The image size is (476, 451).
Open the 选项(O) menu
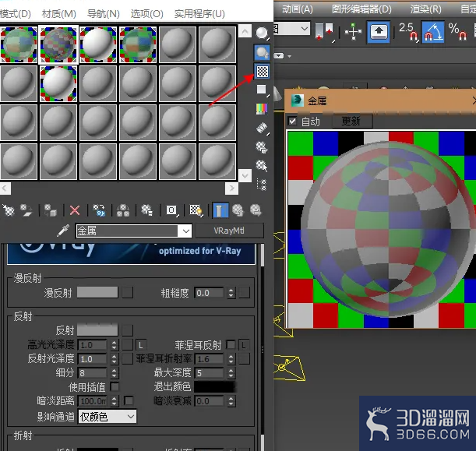pyautogui.click(x=147, y=14)
